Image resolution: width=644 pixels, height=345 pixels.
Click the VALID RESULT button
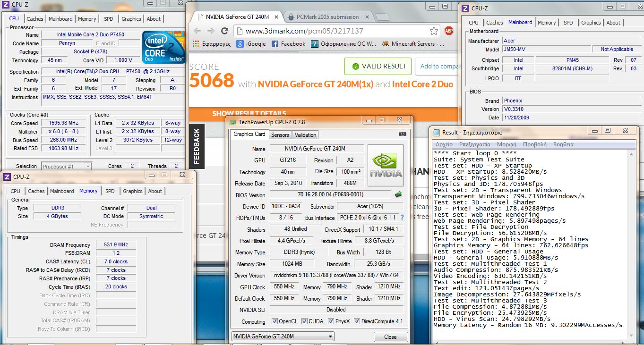(x=378, y=66)
